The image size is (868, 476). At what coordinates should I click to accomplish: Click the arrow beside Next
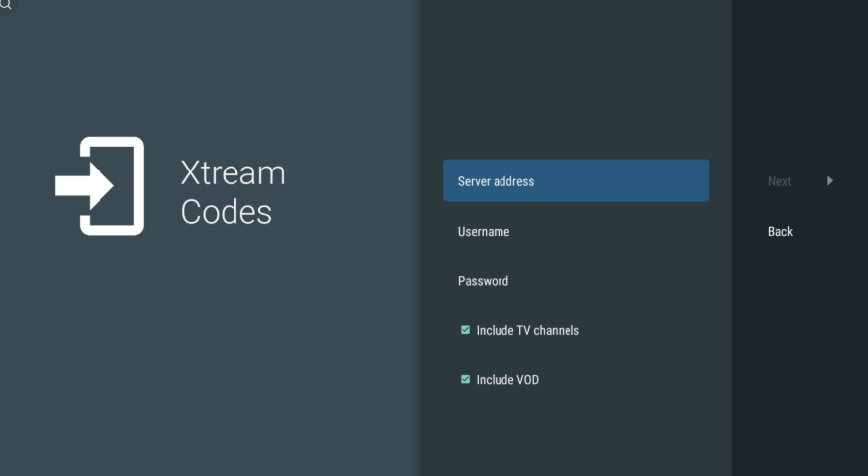pyautogui.click(x=830, y=181)
